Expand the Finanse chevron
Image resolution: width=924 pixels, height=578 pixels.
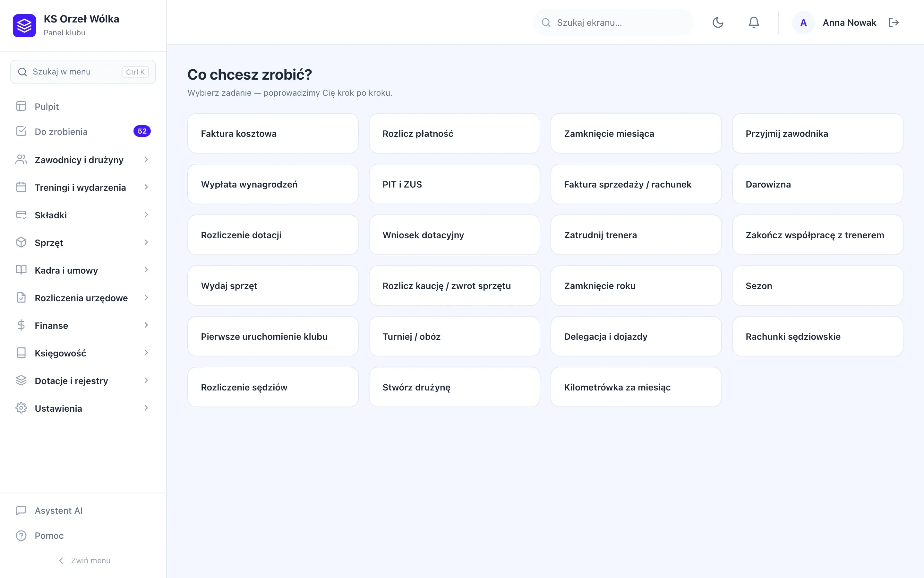click(146, 325)
